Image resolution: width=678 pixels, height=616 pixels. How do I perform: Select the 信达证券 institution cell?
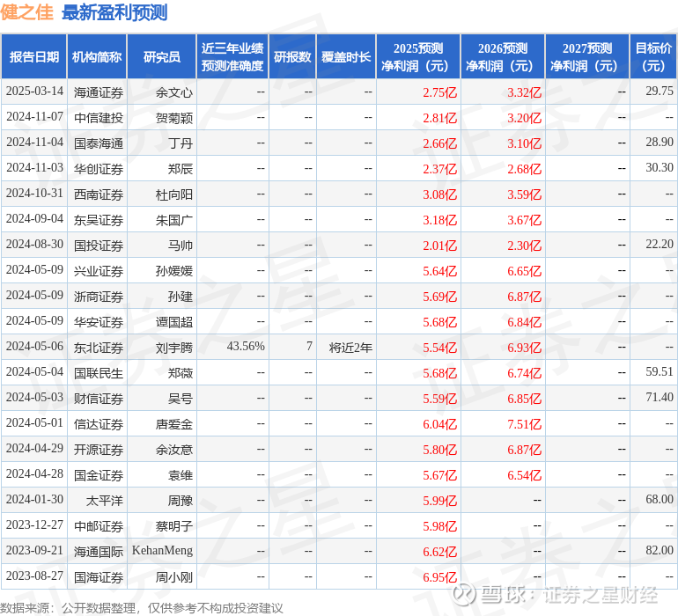click(99, 424)
